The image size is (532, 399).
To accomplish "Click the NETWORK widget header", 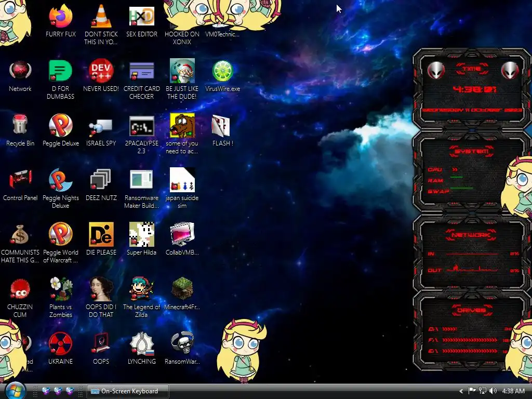I will pos(472,235).
